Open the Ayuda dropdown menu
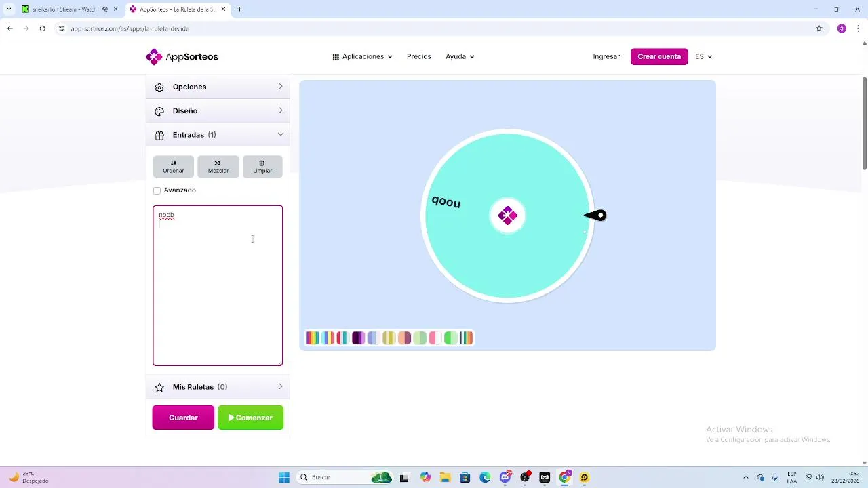 tap(460, 56)
